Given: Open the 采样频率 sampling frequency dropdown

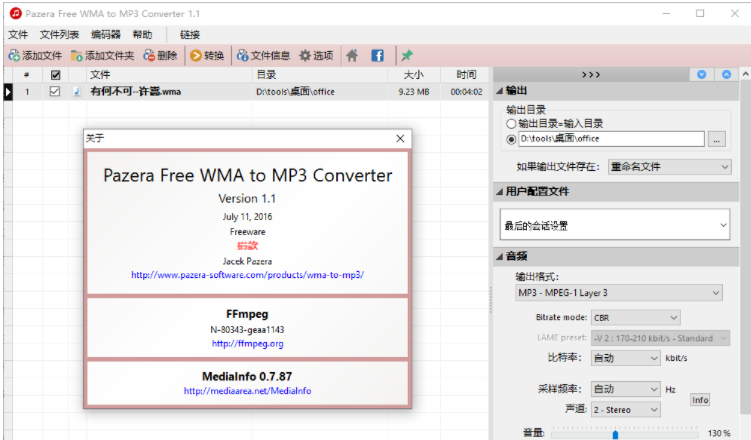Looking at the screenshot, I should pos(626,389).
